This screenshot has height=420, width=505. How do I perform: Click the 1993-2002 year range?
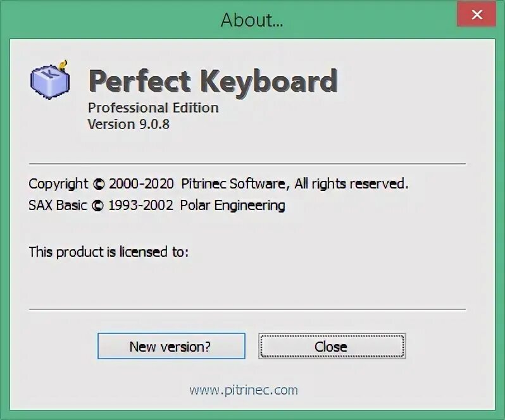point(140,206)
